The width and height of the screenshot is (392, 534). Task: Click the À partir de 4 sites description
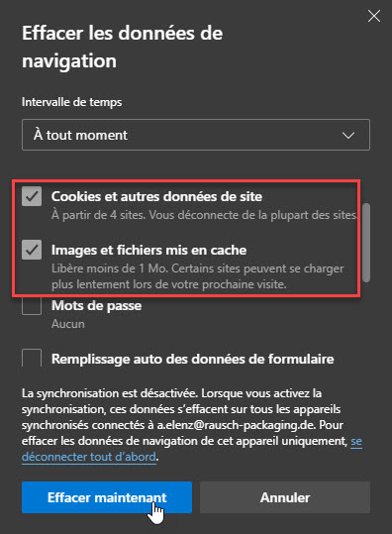click(x=204, y=215)
